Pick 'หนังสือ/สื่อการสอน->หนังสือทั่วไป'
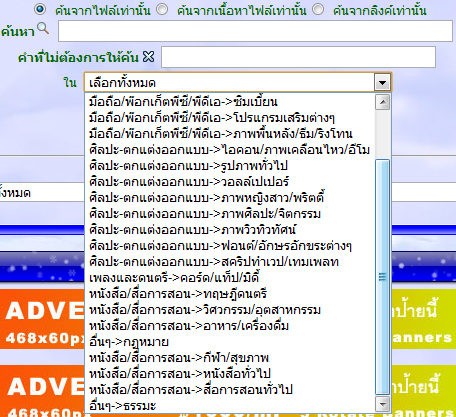 point(230,374)
